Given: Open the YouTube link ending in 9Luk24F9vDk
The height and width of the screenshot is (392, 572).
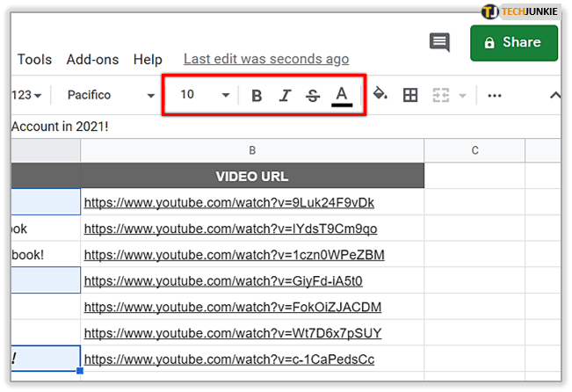Looking at the screenshot, I should point(229,203).
